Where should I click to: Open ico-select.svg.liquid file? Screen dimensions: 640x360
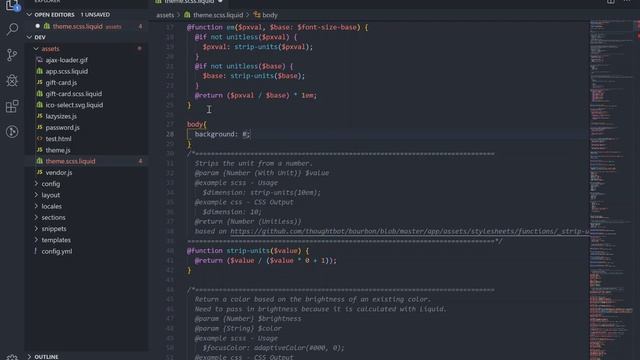coord(74,105)
